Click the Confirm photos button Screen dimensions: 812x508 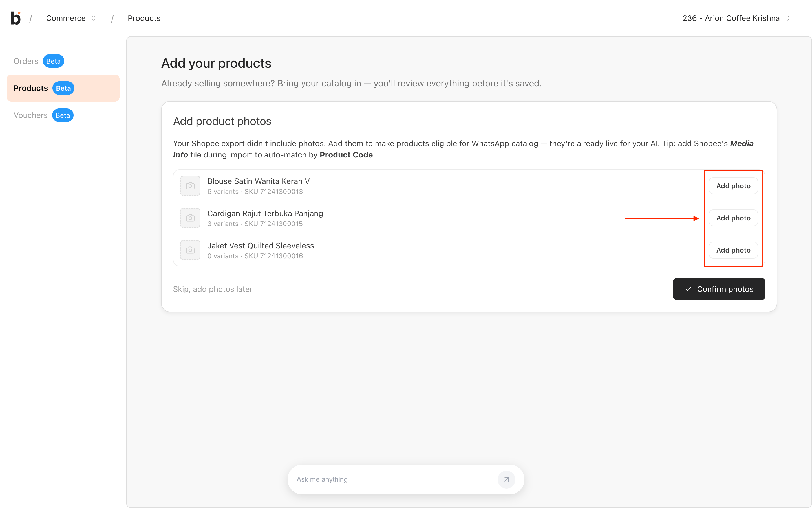719,289
